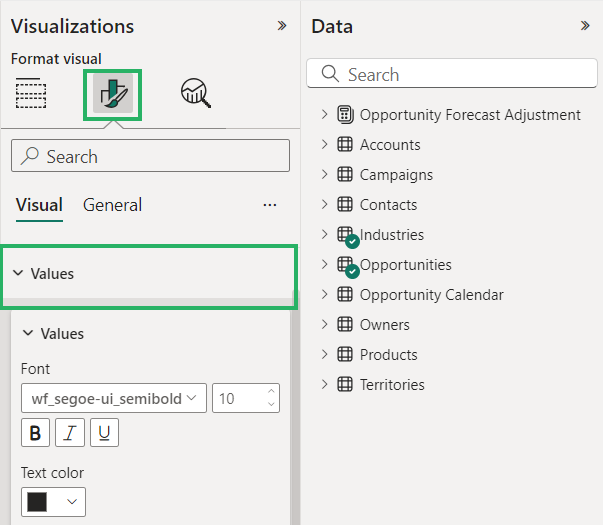Toggle bold text formatting
The height and width of the screenshot is (525, 603).
(x=36, y=433)
